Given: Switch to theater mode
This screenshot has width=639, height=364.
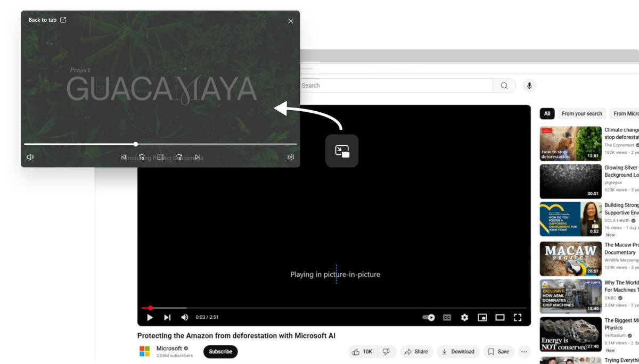Looking at the screenshot, I should [x=500, y=317].
